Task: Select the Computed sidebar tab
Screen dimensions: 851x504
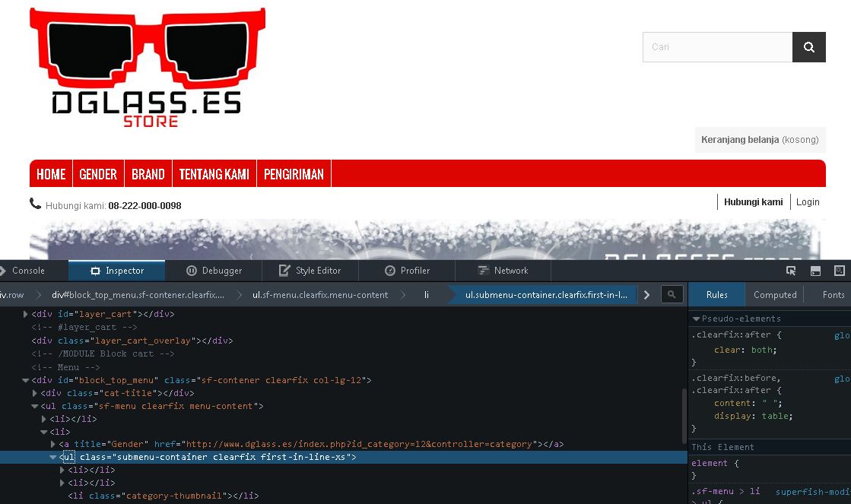Action: tap(775, 295)
